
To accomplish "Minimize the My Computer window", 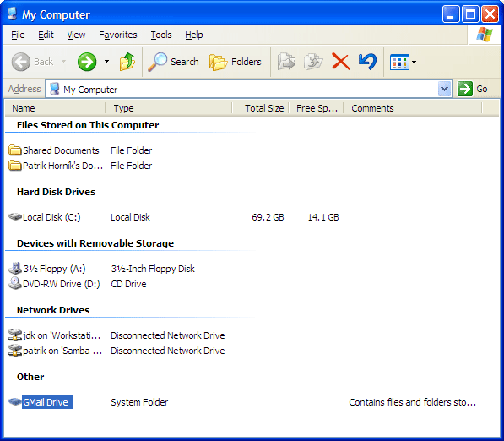I will point(450,14).
